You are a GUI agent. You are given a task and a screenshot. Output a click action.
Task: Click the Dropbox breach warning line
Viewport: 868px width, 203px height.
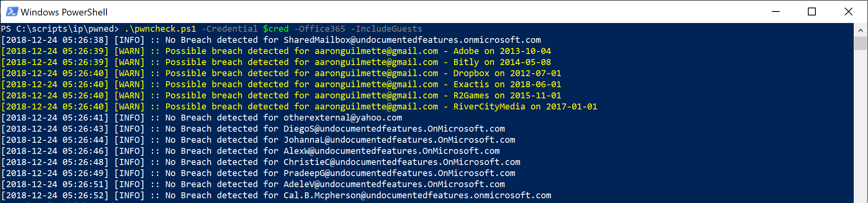coord(281,73)
